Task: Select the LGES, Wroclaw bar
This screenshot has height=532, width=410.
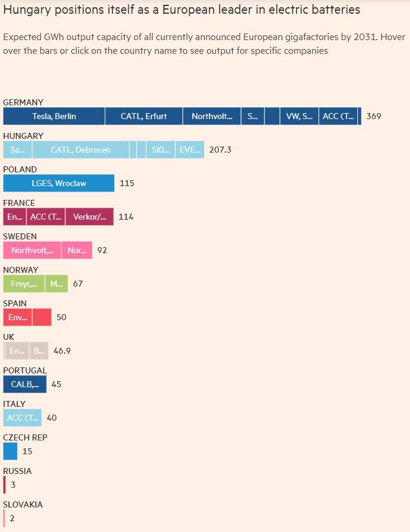Action: 59,183
